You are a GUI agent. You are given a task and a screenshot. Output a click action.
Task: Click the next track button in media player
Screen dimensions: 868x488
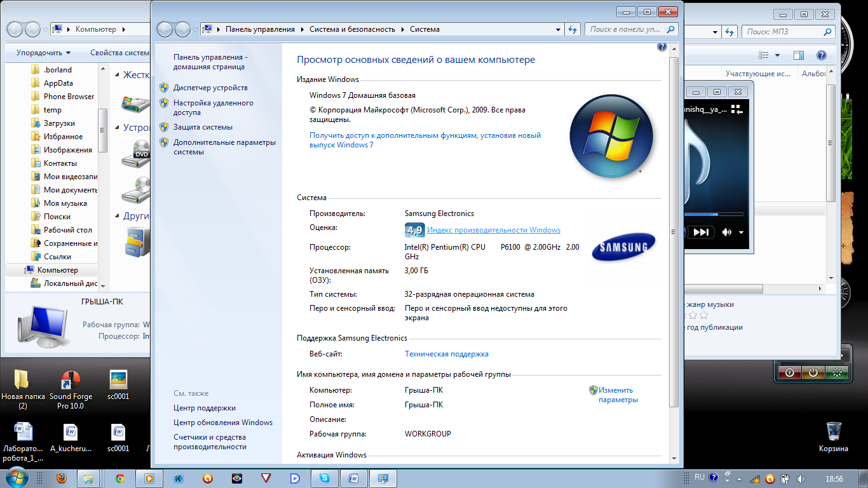[x=701, y=232]
